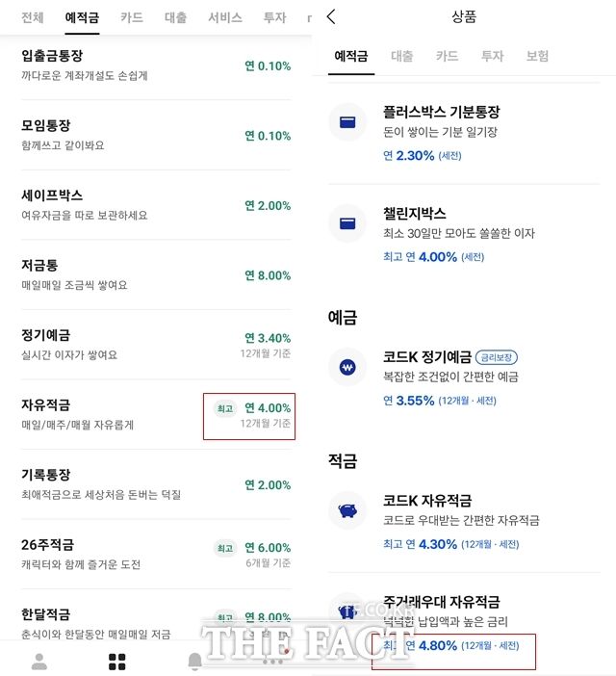616x676 pixels.
Task: Switch to the 전체 tab
Action: 32,17
